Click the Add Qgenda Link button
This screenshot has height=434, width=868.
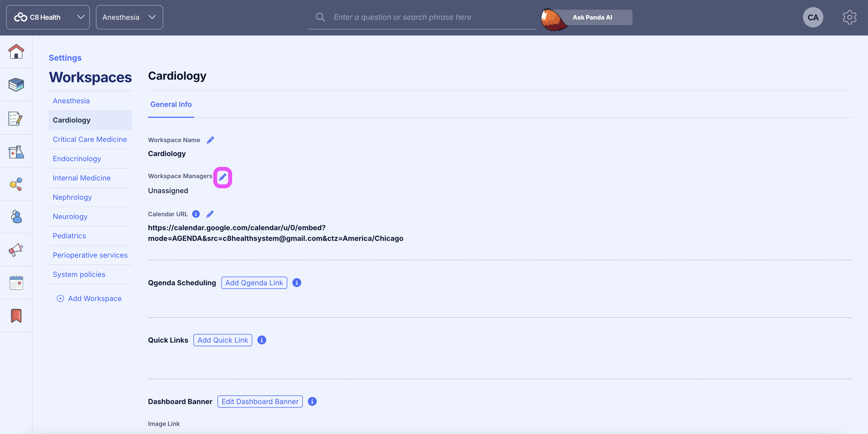[x=254, y=283]
